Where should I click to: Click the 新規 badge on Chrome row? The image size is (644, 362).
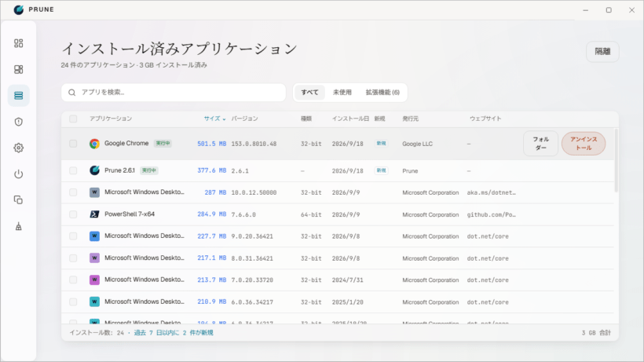click(381, 143)
